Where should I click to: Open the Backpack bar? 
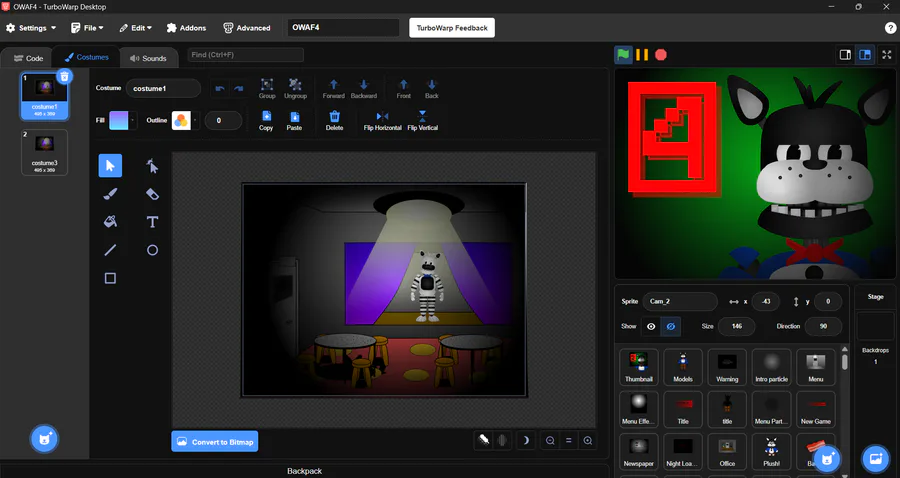coord(304,471)
